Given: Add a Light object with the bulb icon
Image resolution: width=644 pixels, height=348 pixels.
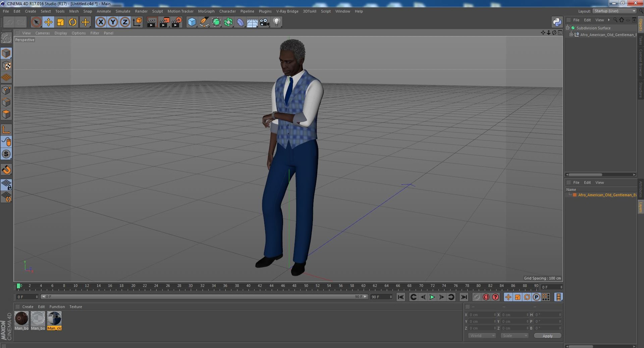Looking at the screenshot, I should pyautogui.click(x=276, y=22).
